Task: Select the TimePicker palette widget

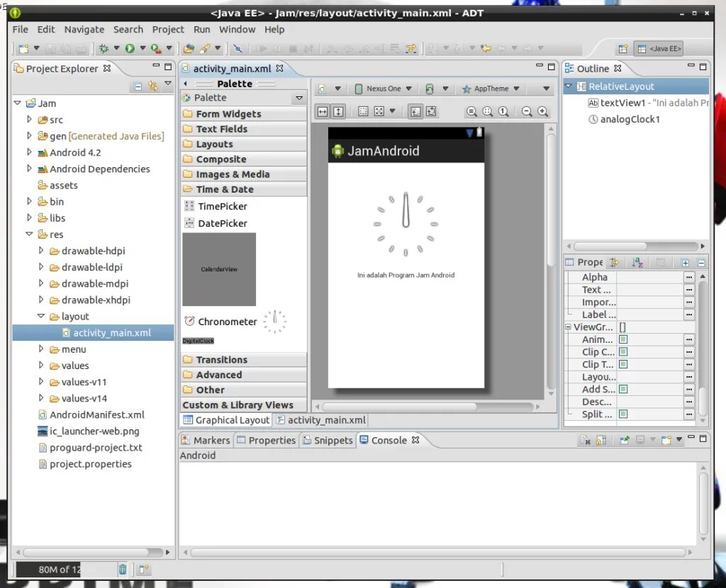Action: [216, 206]
